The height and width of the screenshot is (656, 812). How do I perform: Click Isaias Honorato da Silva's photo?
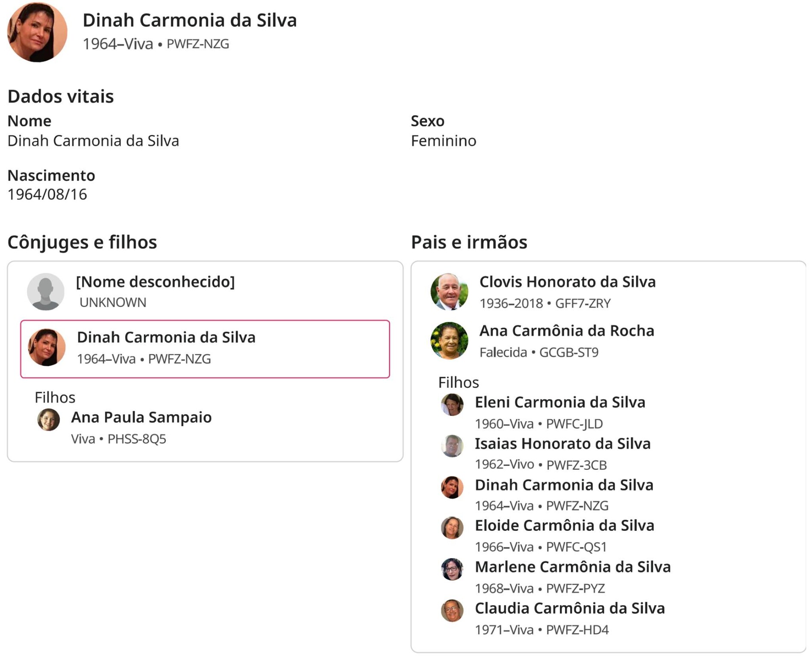(452, 445)
